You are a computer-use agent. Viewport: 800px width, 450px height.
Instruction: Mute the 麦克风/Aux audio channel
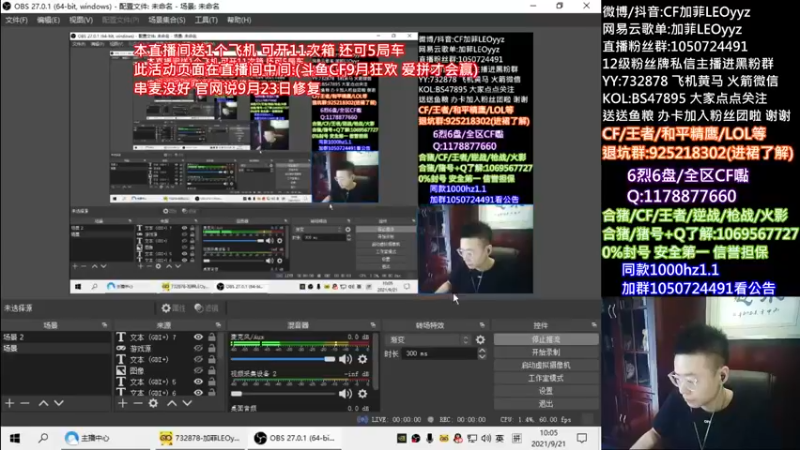[345, 359]
